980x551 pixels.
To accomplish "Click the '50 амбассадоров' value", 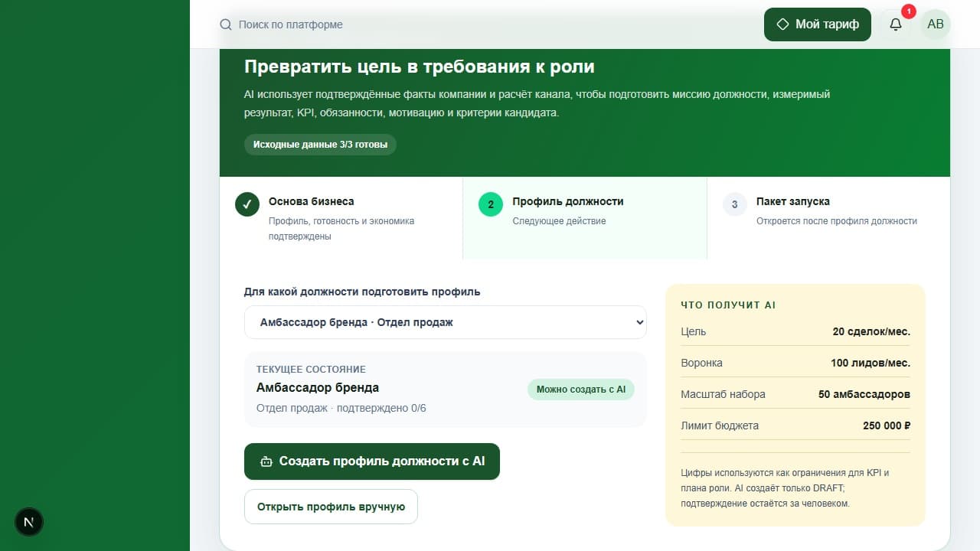I will point(864,394).
